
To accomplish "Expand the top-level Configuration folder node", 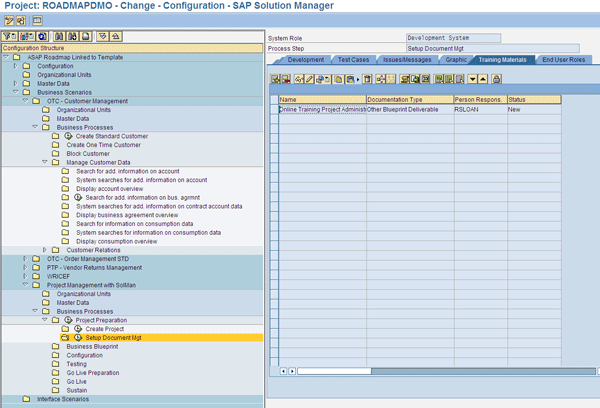I will pos(16,66).
